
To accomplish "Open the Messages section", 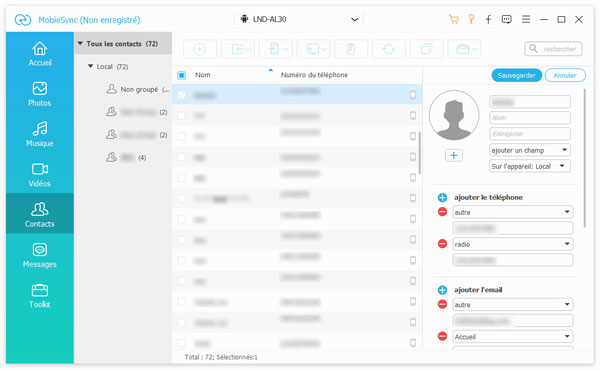I will (40, 255).
